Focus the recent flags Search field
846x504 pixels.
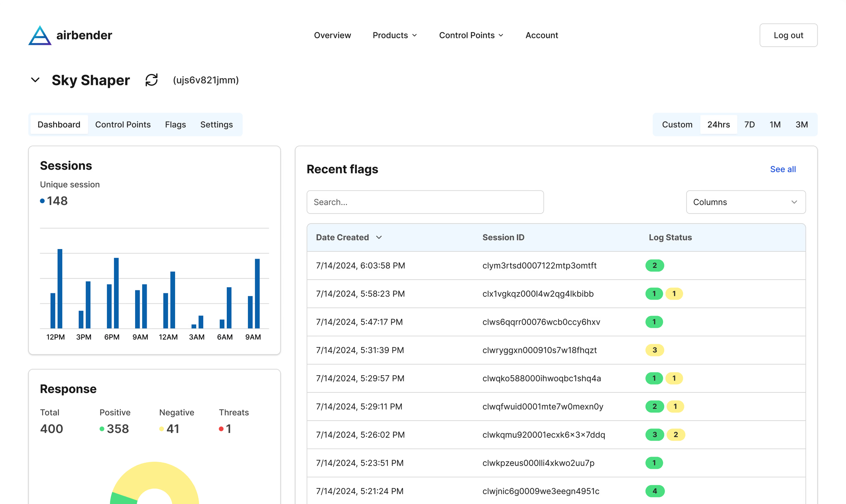coord(425,202)
